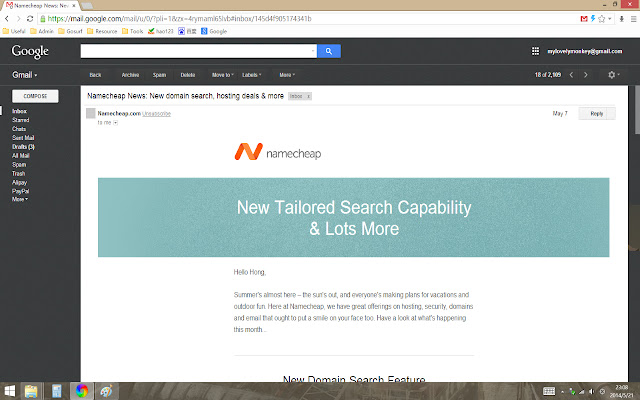
Task: Open the Resource bookmarks folder
Action: point(102,31)
